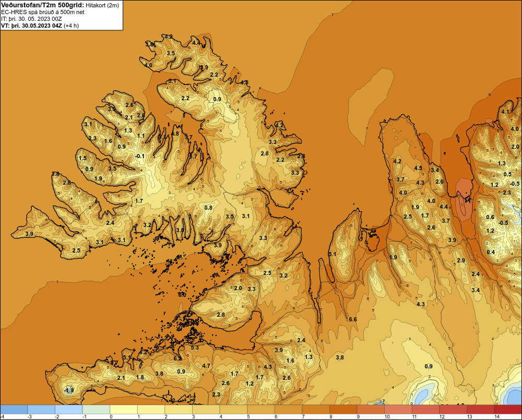Click the '(+4 h)' forecast offset

click(71, 26)
